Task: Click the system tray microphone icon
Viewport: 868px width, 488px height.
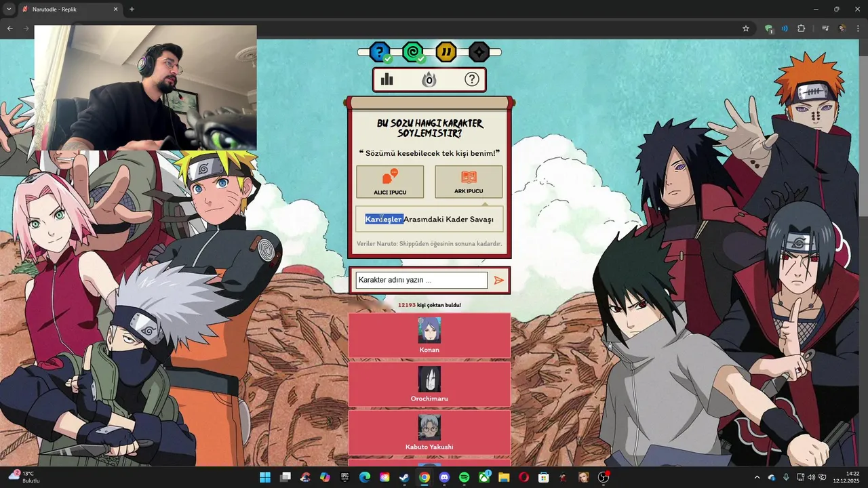Action: pyautogui.click(x=786, y=477)
